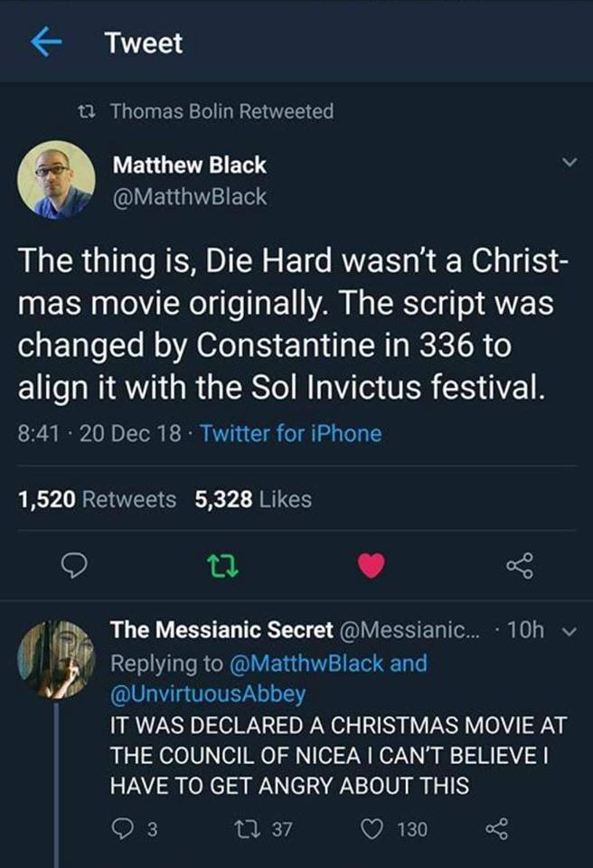The height and width of the screenshot is (868, 593).
Task: Open main tweet options chevron
Action: point(569,163)
